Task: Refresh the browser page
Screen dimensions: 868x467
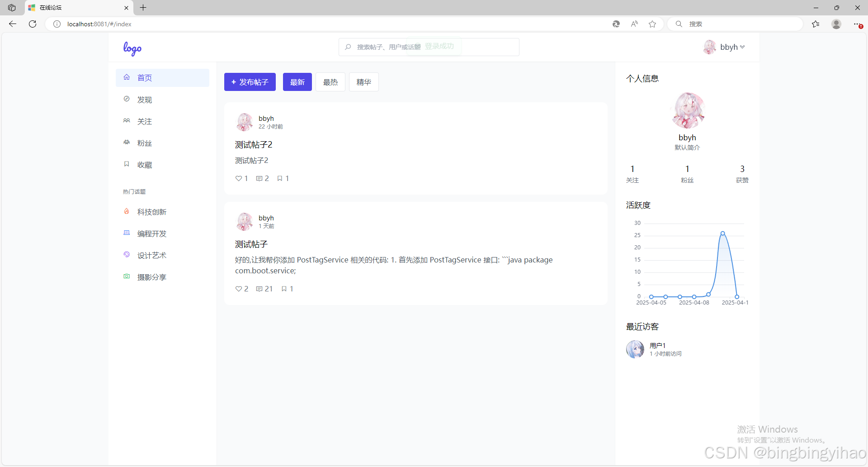Action: [33, 24]
